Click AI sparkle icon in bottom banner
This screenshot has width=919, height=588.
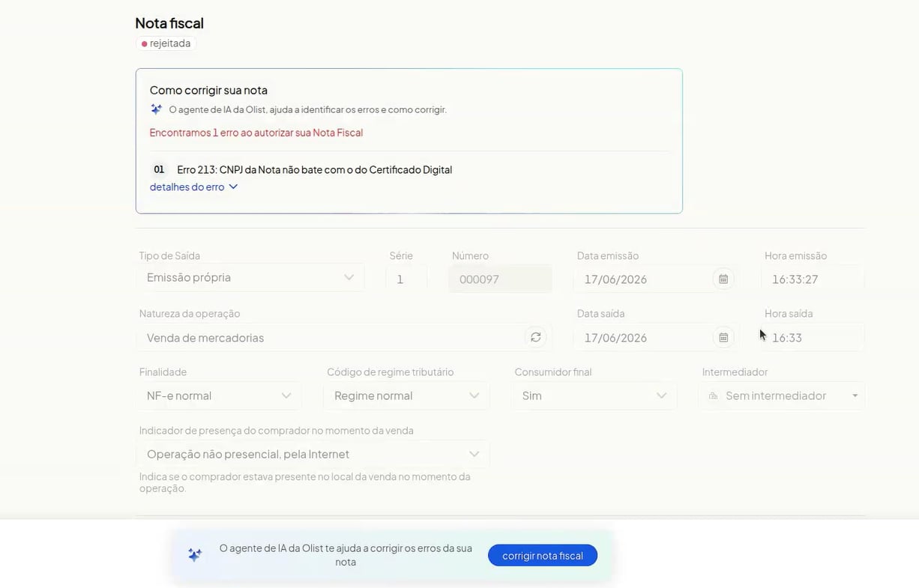(195, 555)
